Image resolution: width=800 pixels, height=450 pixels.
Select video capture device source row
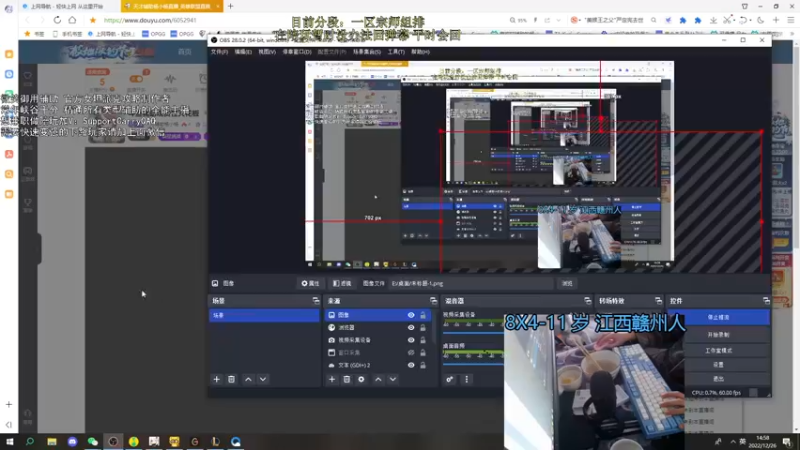[378, 340]
